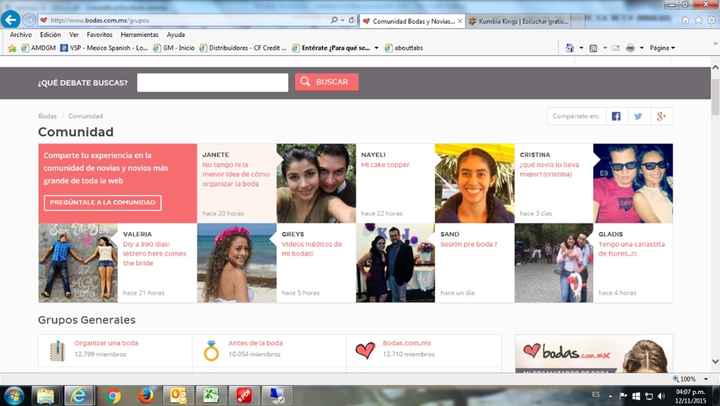Share the page on Facebook

coord(616,116)
